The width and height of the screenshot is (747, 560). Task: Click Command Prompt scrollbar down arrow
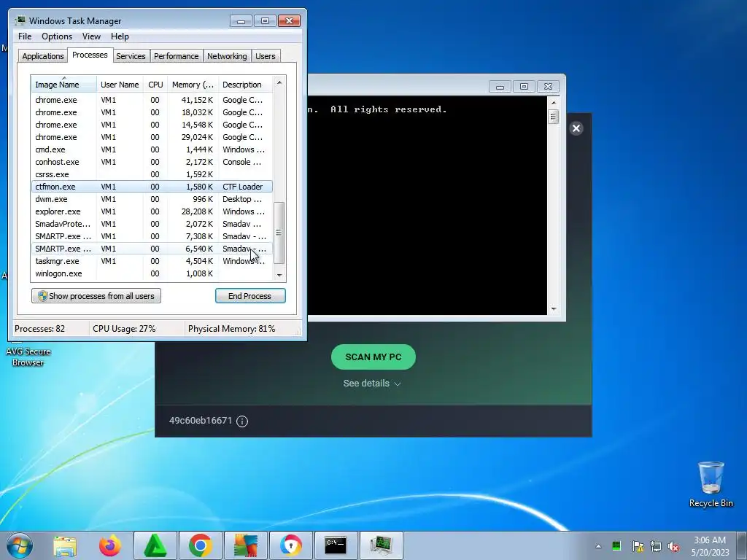click(x=553, y=309)
